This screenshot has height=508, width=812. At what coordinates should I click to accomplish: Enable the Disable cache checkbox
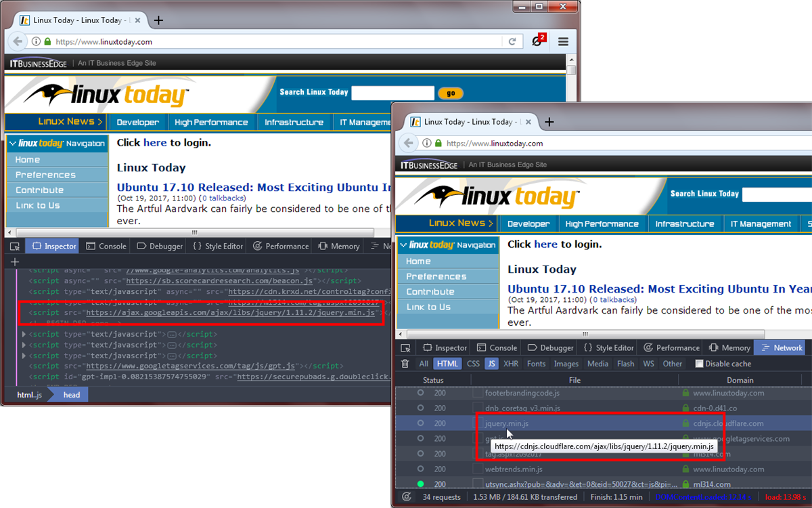click(700, 364)
